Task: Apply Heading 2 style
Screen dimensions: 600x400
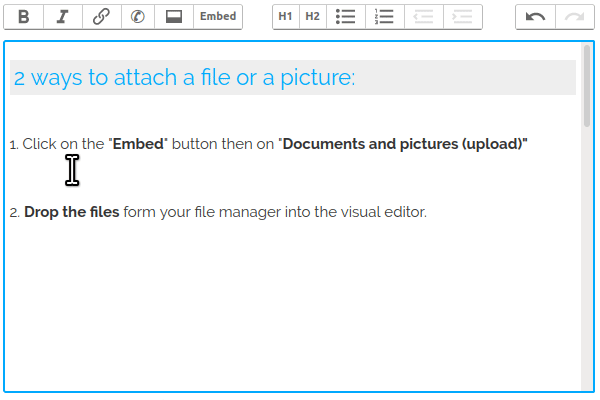Action: [x=313, y=17]
